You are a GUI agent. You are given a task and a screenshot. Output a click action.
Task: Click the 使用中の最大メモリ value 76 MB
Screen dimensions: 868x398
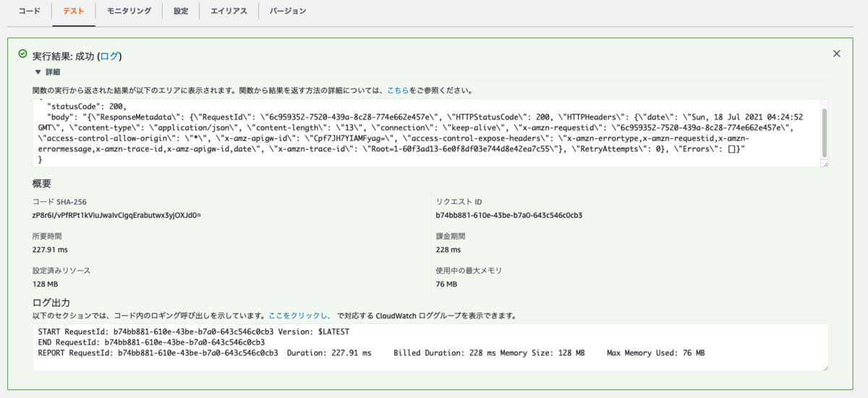[446, 284]
